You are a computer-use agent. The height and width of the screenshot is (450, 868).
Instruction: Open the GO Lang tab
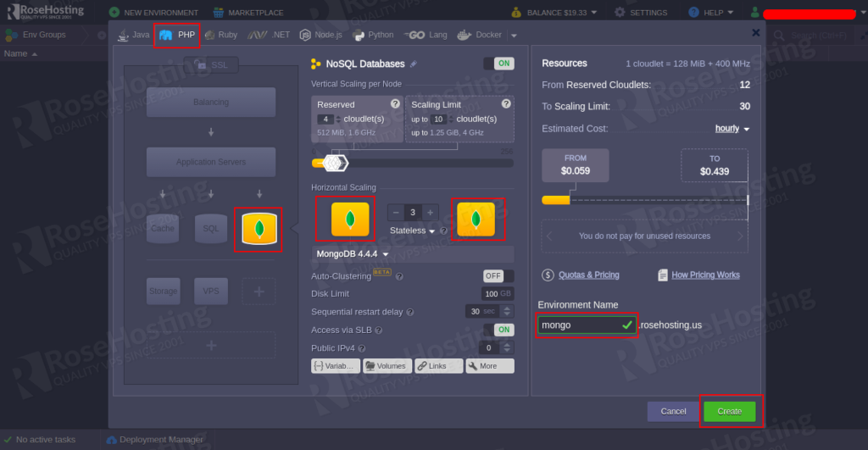(x=426, y=35)
